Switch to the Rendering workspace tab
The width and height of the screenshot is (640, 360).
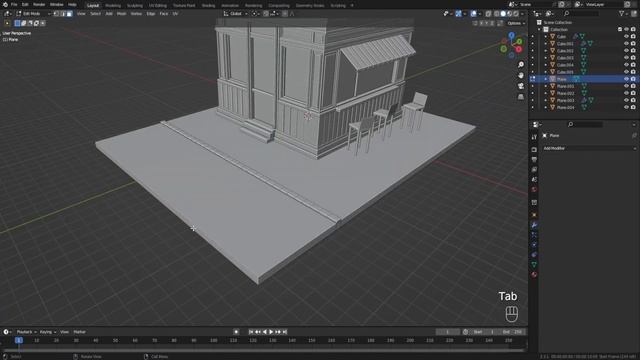pos(253,6)
